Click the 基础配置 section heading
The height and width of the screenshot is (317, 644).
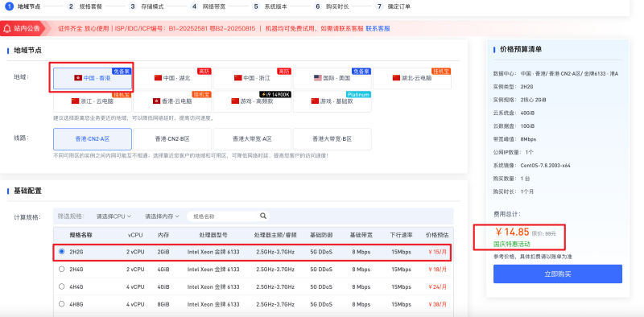[x=28, y=191]
